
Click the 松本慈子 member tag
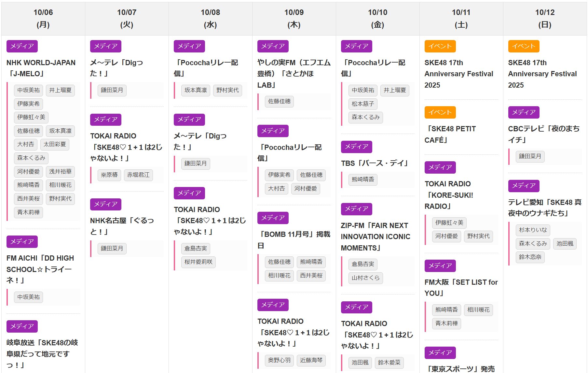tap(363, 104)
